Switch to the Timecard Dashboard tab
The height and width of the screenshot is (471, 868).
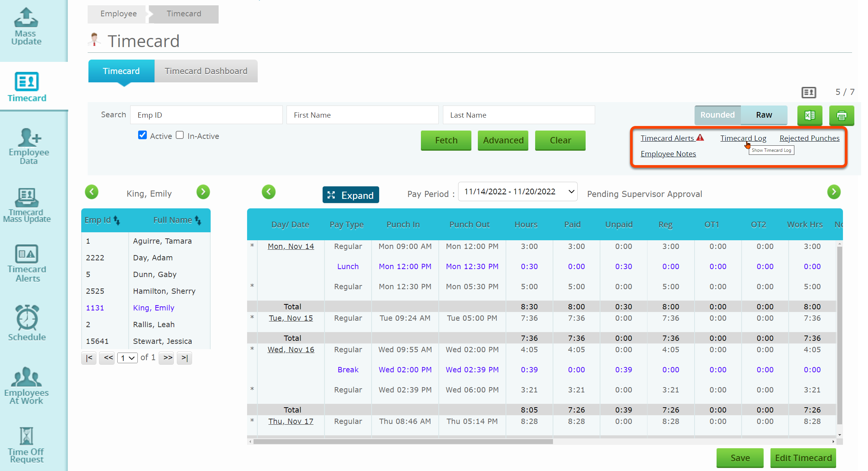click(206, 71)
